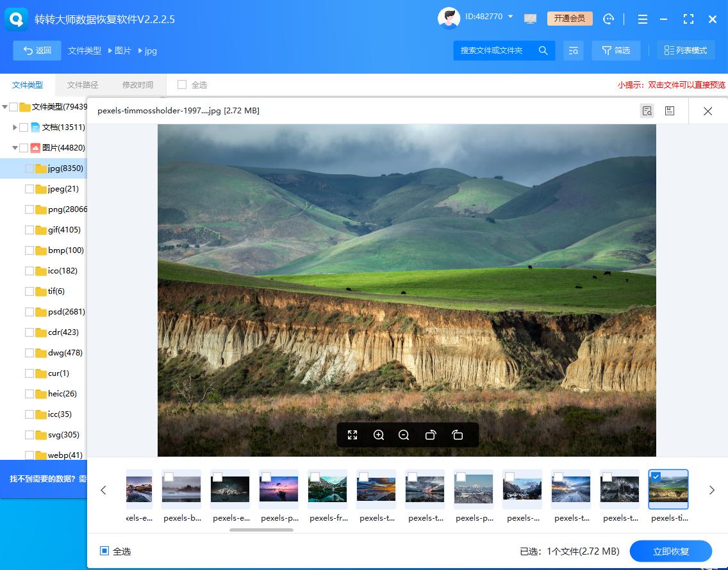This screenshot has width=728, height=570.
Task: Click the fullscreen icon in the image toolbar
Action: 352,435
